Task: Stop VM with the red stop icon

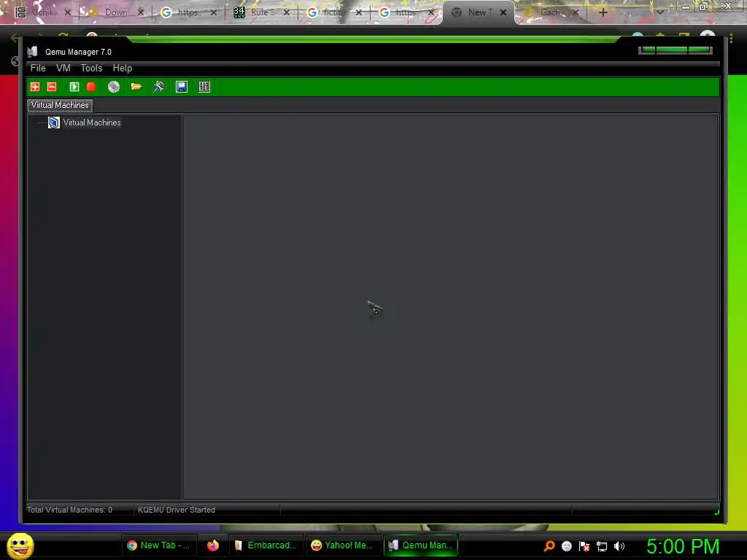Action: (x=91, y=87)
